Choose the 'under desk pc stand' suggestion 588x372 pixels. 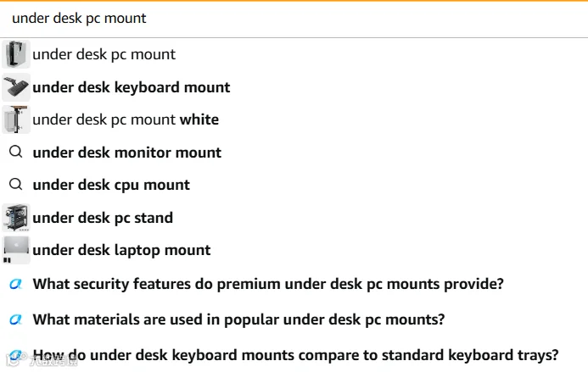[103, 218]
